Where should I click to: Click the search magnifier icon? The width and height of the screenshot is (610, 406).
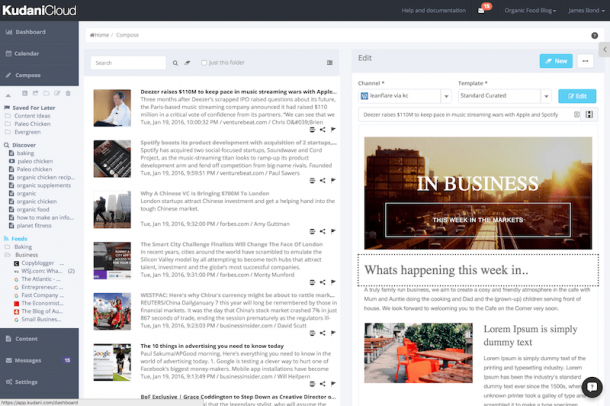pyautogui.click(x=175, y=63)
